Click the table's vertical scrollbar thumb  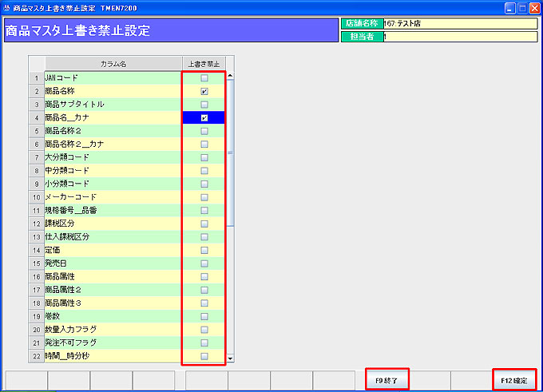tap(230, 152)
